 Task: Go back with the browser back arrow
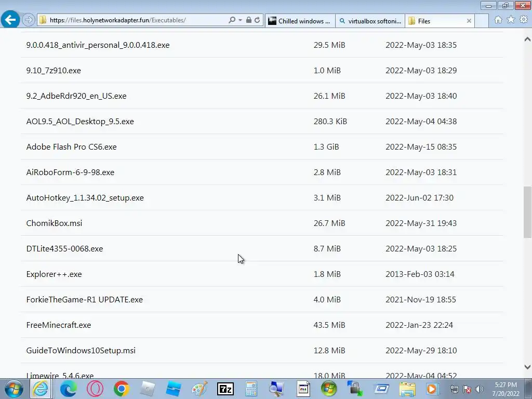(x=10, y=20)
